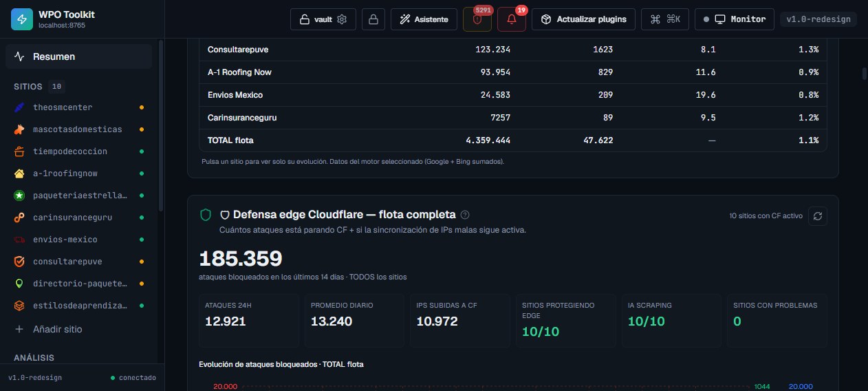Image resolution: width=868 pixels, height=391 pixels.
Task: Click the ATAQUES 24H stat card
Action: click(249, 321)
